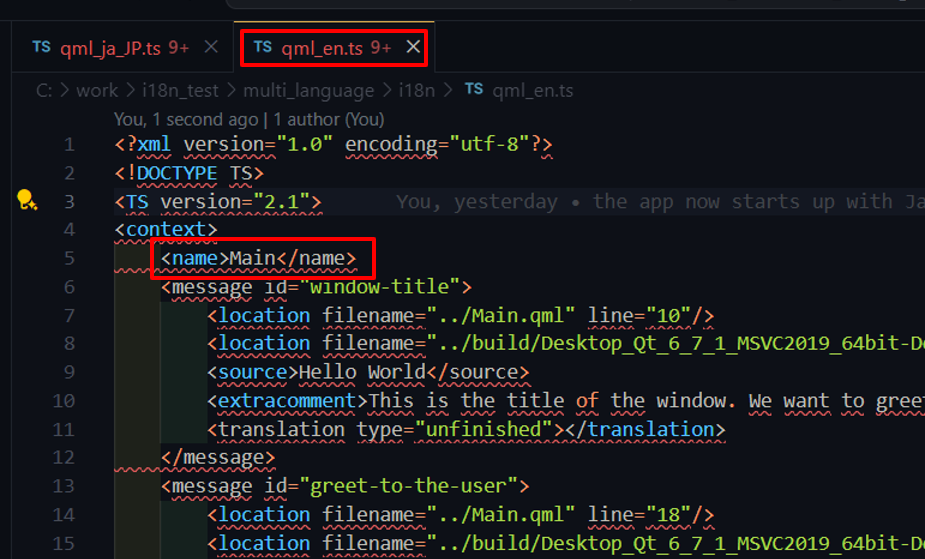
Task: Open the lightbulb code actions on line 3
Action: pos(27,201)
